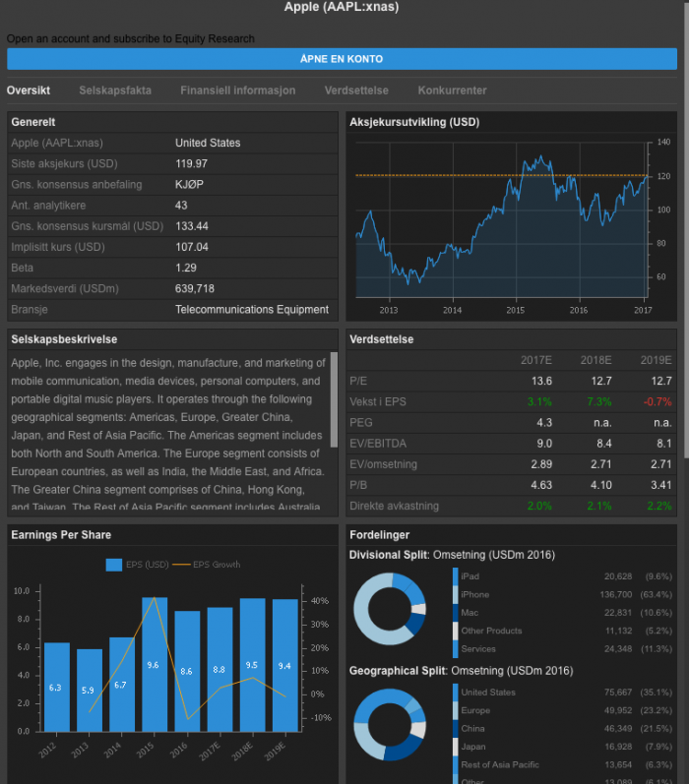Select the Japan legend color swatch

(456, 747)
